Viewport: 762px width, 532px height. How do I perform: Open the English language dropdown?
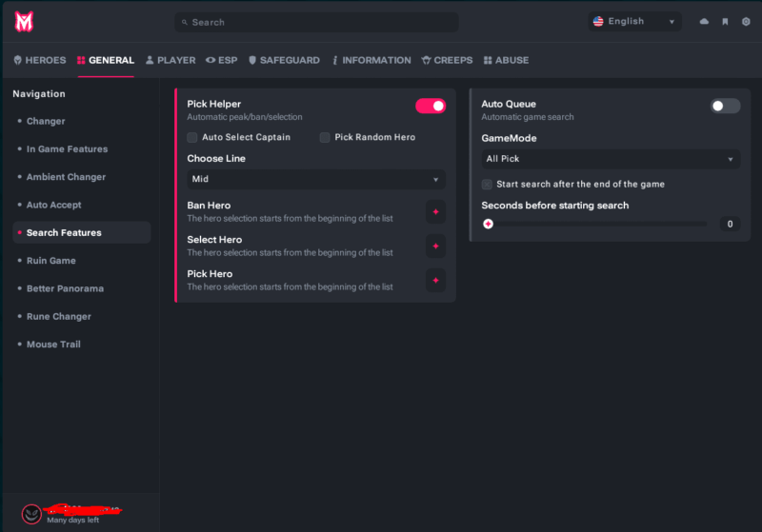(x=634, y=21)
